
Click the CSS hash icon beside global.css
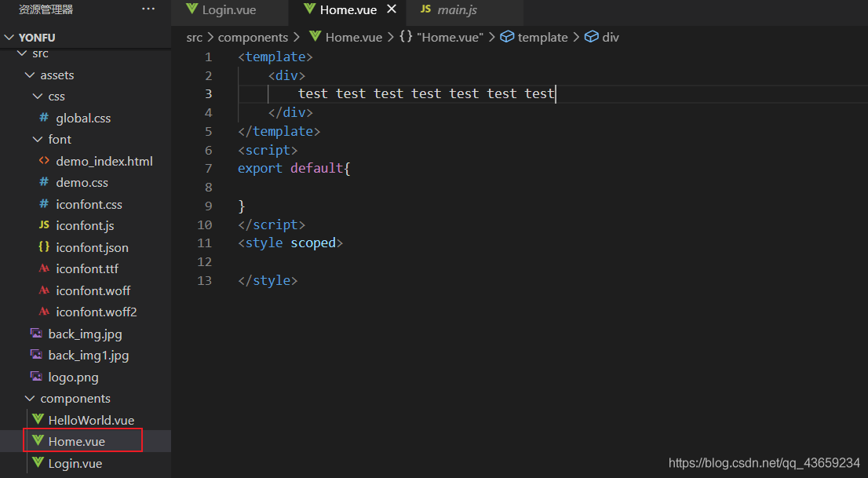[44, 118]
